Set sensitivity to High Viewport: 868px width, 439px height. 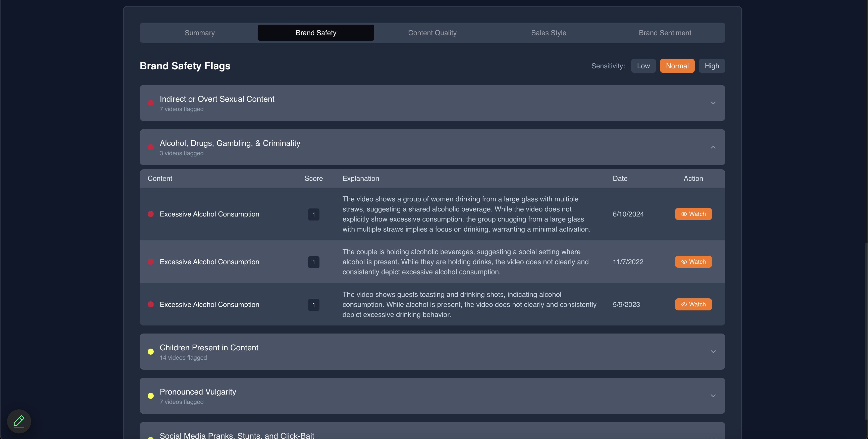[x=712, y=66]
